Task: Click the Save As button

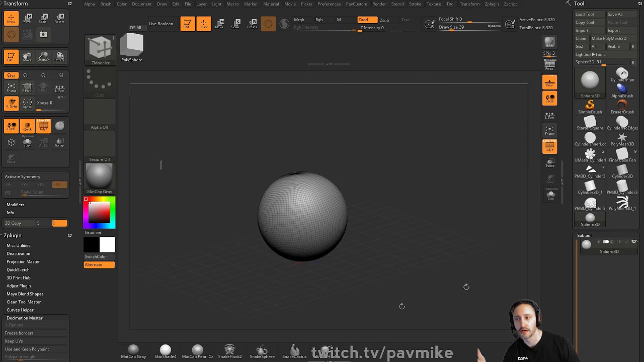Action: click(621, 15)
